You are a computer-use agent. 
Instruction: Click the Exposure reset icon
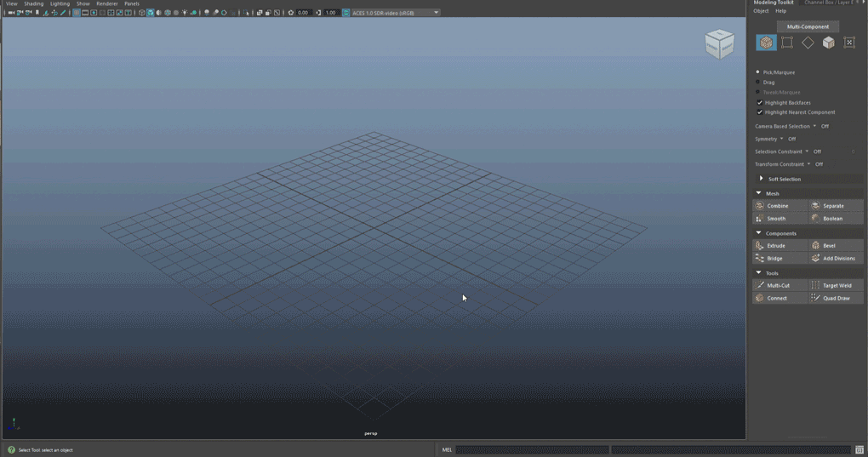click(x=291, y=13)
